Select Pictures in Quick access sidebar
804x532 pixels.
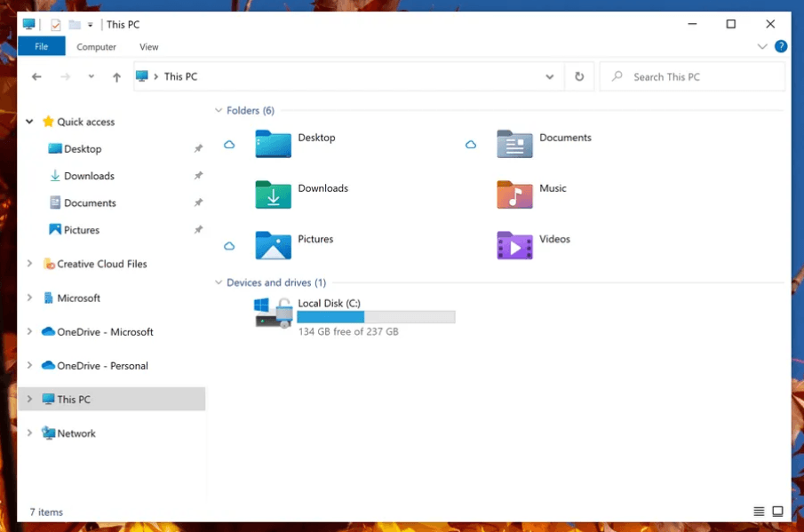tap(82, 230)
